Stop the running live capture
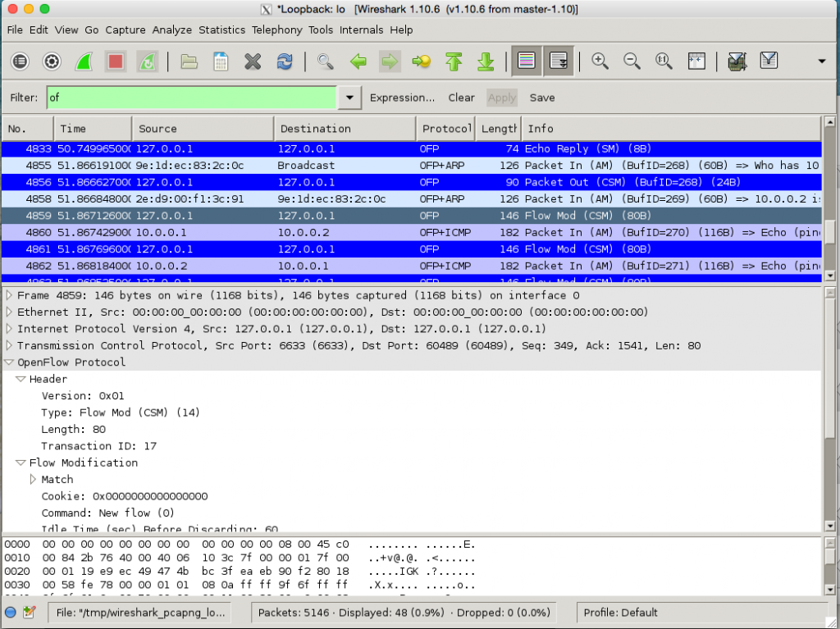This screenshot has height=629, width=840. (x=115, y=61)
